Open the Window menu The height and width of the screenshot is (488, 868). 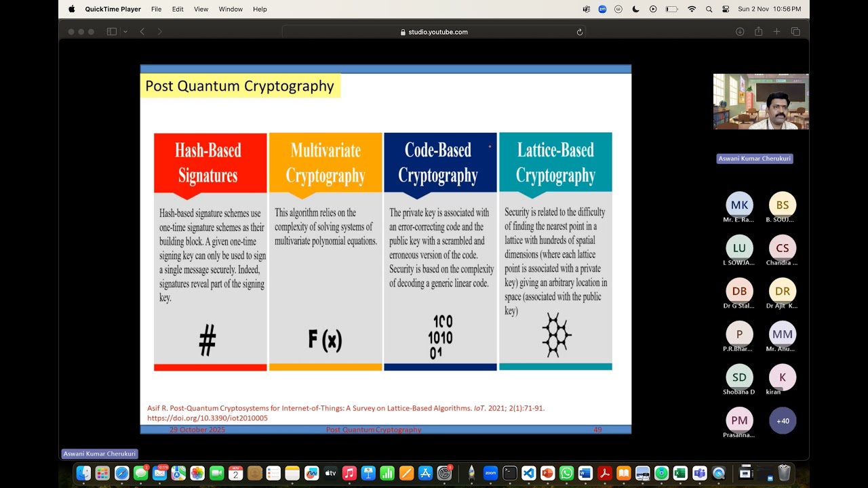231,9
